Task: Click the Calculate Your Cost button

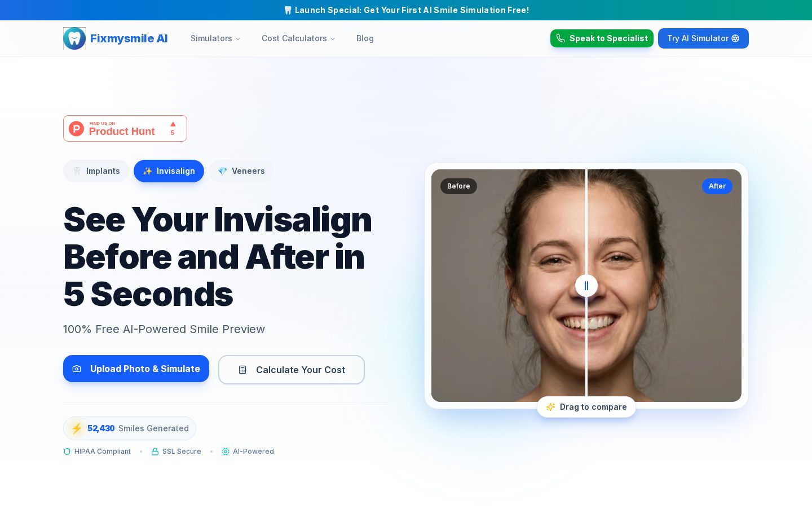Action: click(x=292, y=370)
